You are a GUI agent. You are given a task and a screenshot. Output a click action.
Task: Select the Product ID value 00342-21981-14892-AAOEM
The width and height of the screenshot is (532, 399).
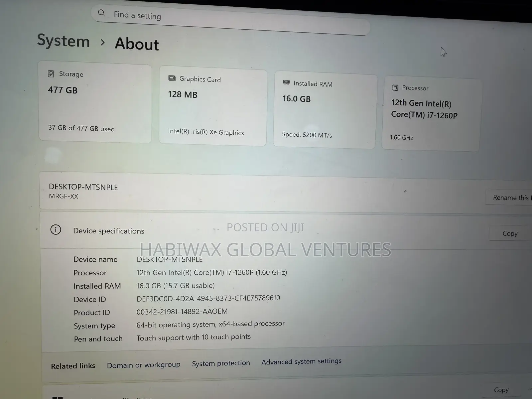tap(182, 312)
